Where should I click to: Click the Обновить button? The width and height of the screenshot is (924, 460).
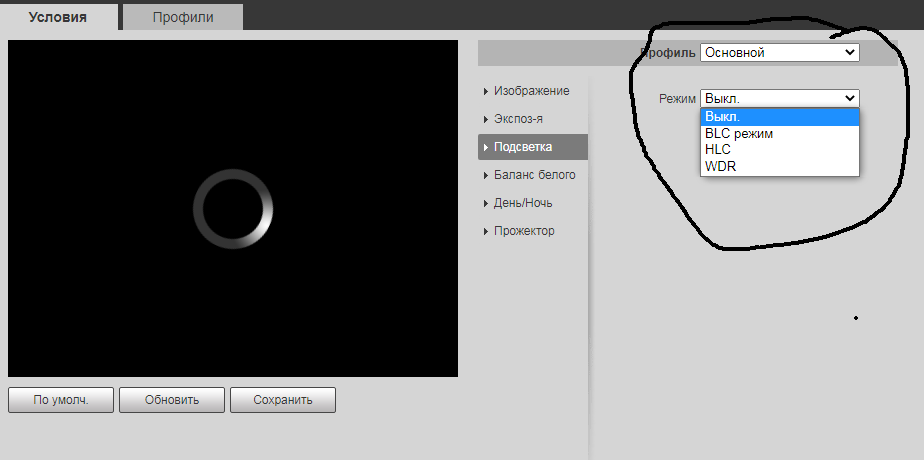(171, 400)
